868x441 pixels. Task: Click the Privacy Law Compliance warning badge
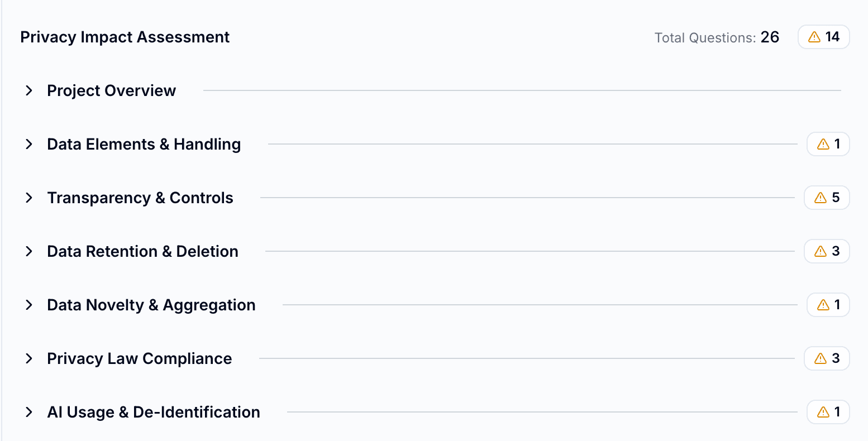click(x=827, y=358)
